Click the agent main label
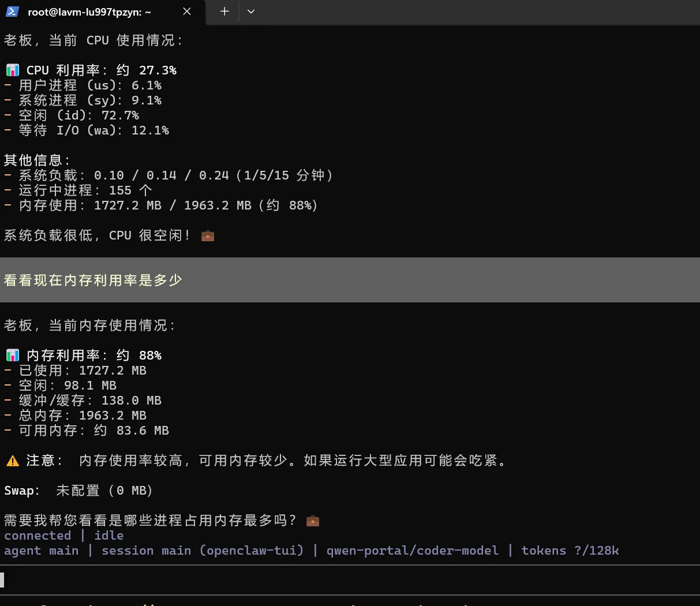700x606 pixels. tap(41, 551)
